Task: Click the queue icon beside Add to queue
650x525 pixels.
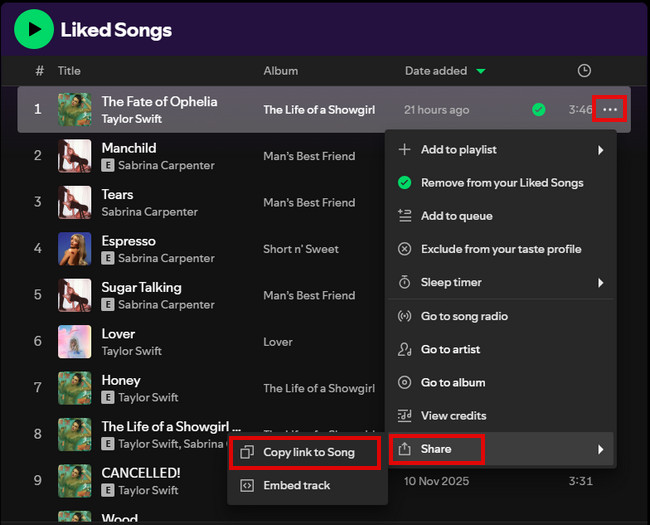Action: 405,216
